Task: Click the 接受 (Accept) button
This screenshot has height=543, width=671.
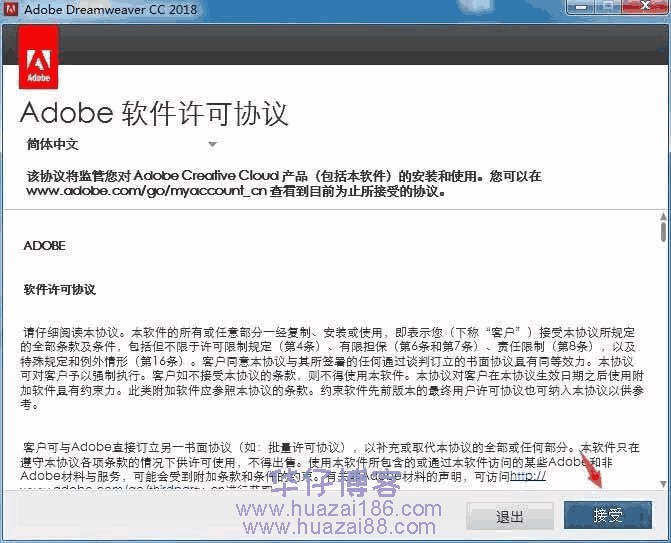Action: click(x=608, y=515)
